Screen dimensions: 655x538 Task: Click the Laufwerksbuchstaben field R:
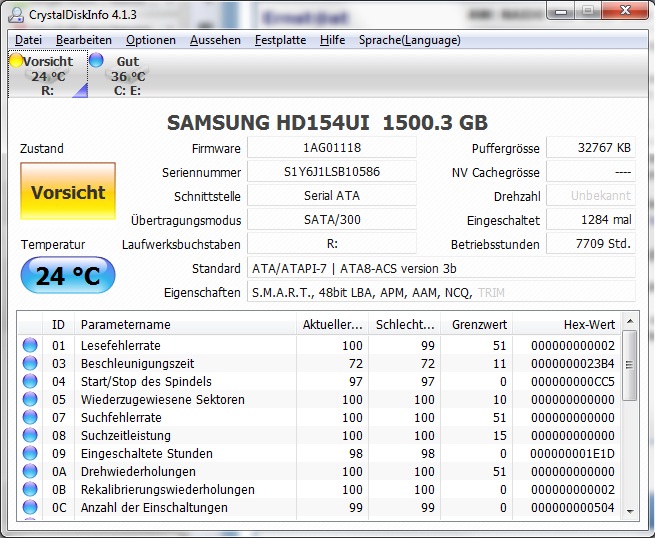click(x=332, y=244)
